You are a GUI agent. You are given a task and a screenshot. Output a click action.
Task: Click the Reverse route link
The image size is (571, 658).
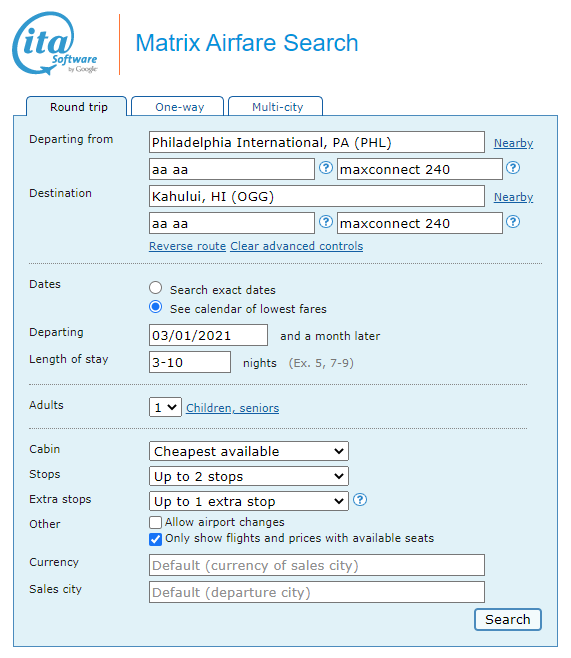pyautogui.click(x=188, y=246)
